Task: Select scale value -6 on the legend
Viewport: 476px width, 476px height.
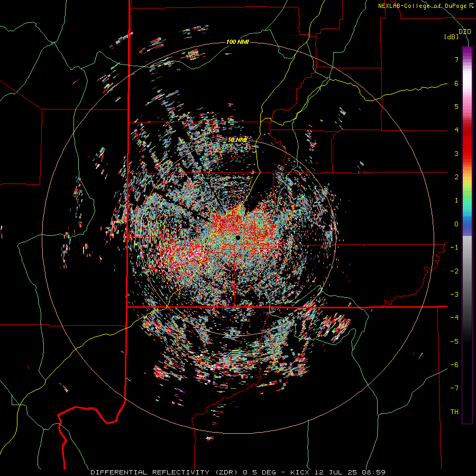Action: point(454,365)
